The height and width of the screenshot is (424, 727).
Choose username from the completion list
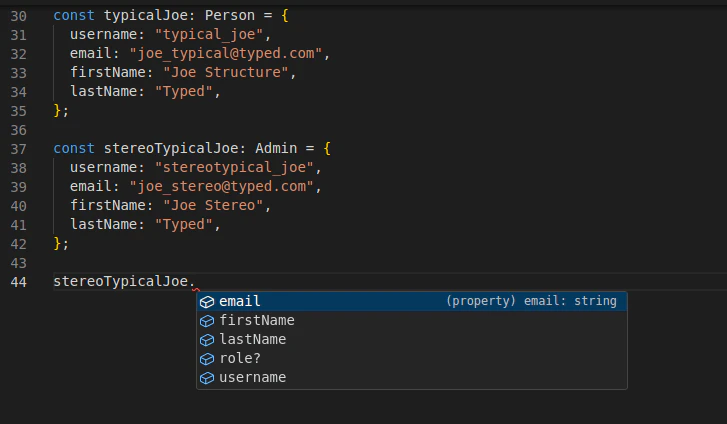tap(412, 378)
